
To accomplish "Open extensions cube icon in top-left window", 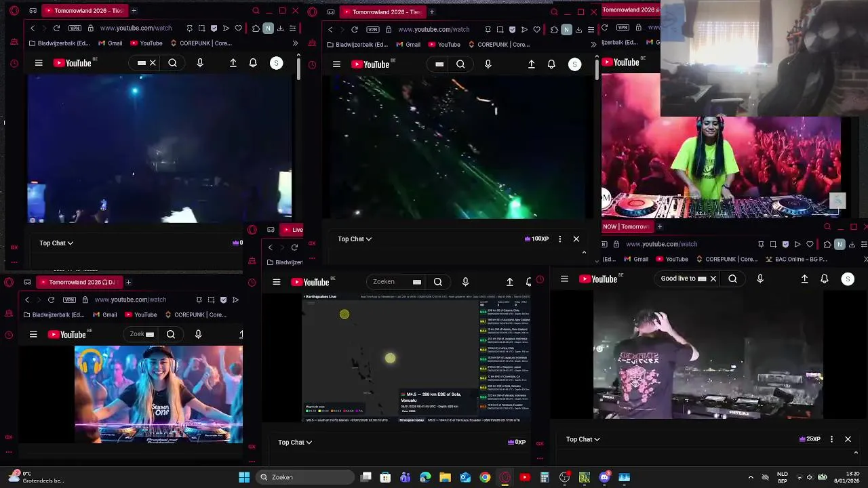I will point(256,28).
